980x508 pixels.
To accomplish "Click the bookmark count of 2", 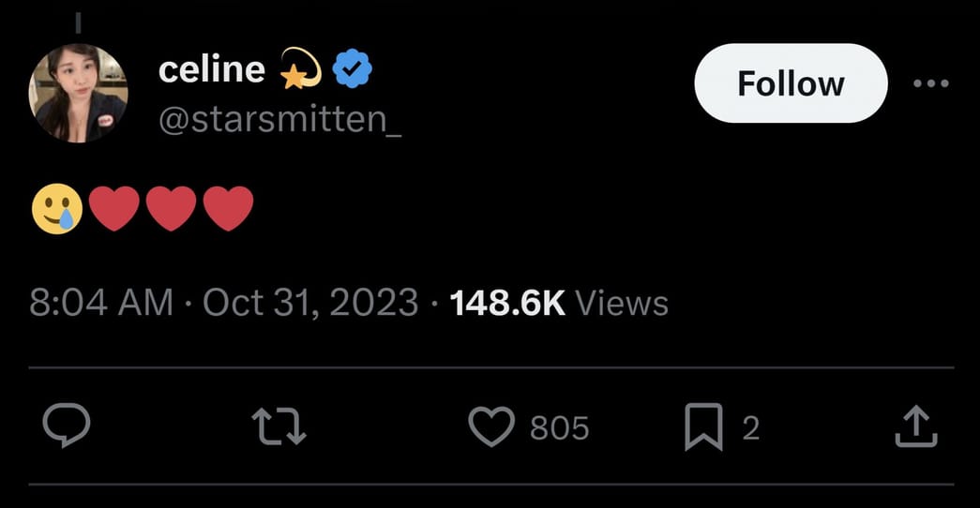I will coord(750,428).
